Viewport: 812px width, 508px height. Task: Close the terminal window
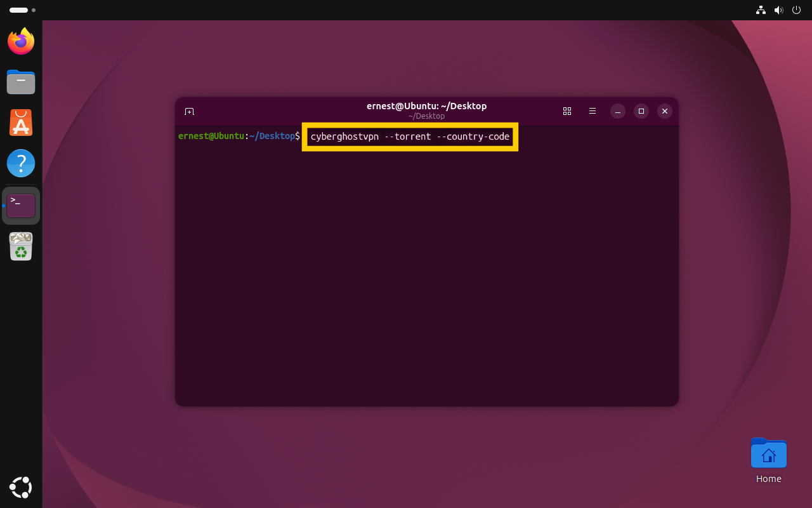[665, 111]
